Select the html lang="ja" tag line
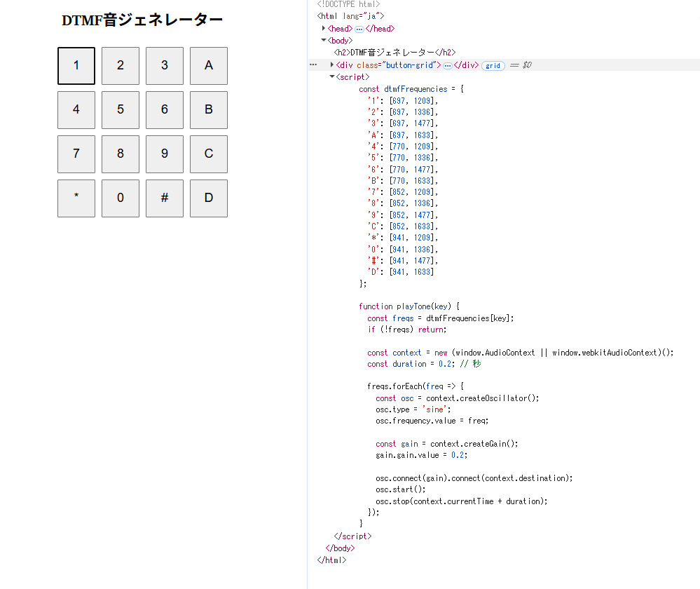This screenshot has height=589, width=700. click(x=350, y=15)
